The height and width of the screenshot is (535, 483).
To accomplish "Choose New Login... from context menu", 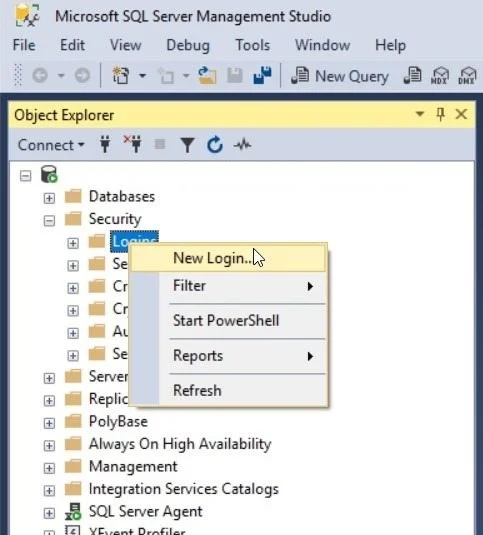I will (228, 258).
